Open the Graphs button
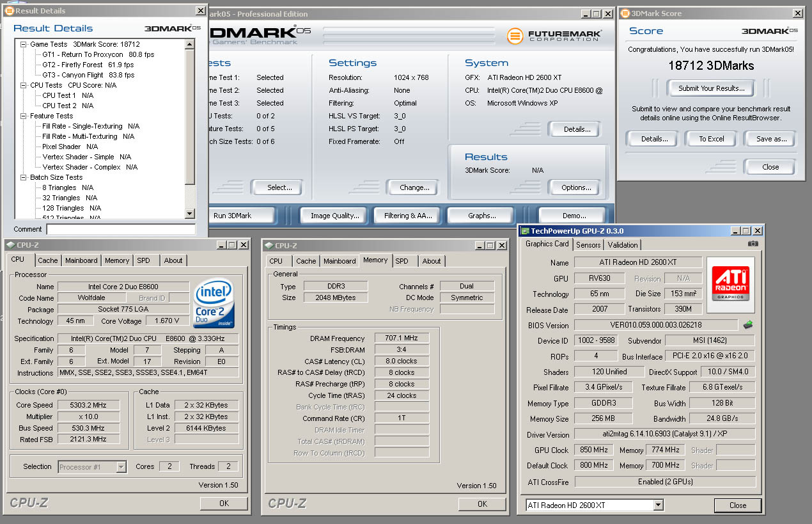 [x=481, y=216]
